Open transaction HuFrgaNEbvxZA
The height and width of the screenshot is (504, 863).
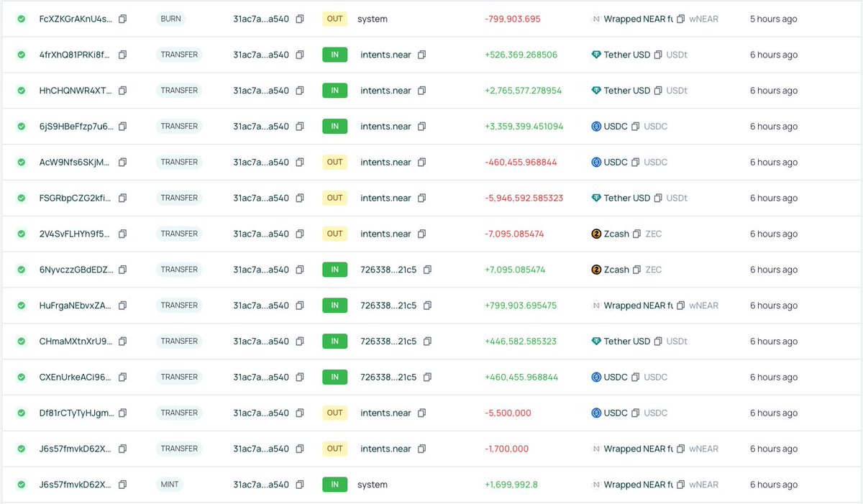pos(76,306)
